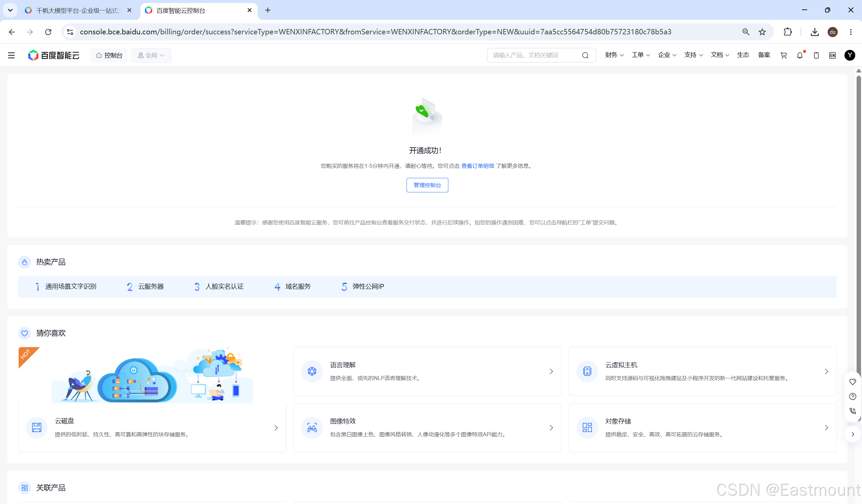Open the Y user avatar menu

pos(850,55)
